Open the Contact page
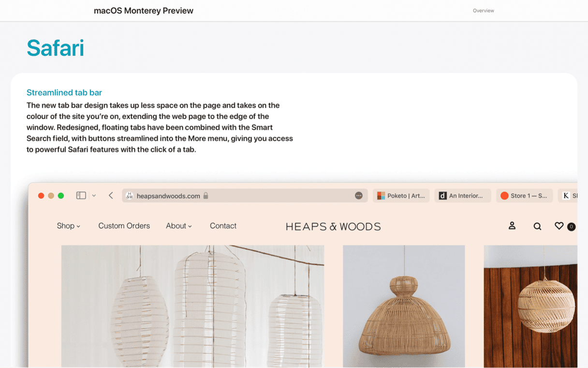 tap(223, 226)
